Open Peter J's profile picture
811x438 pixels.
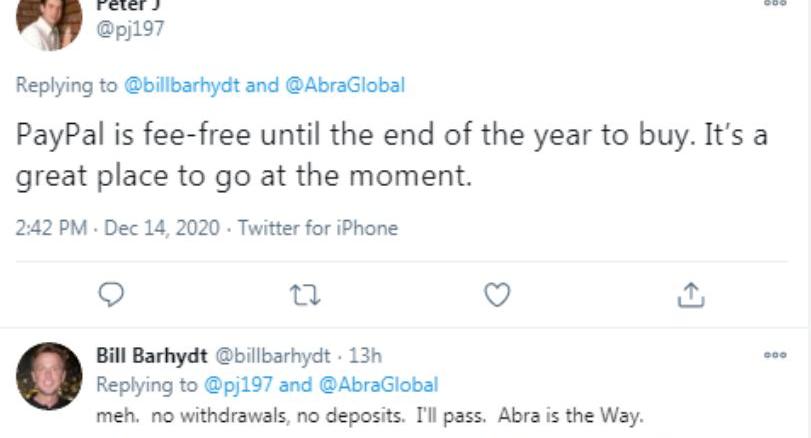click(49, 24)
